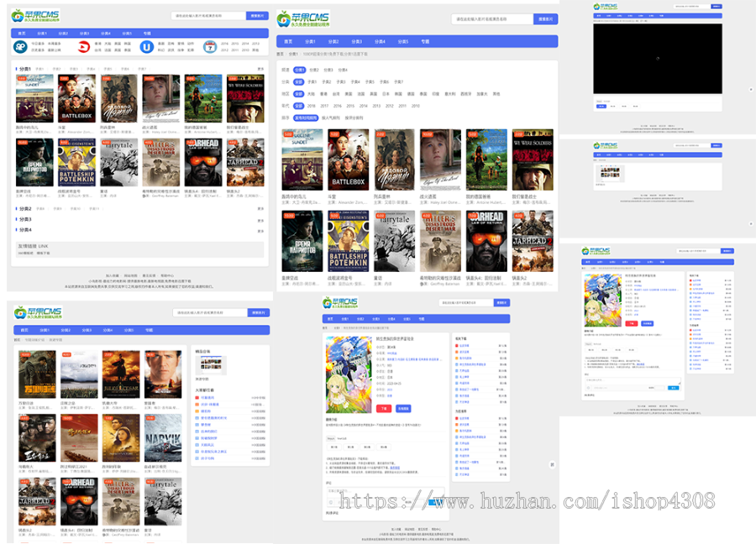Image resolution: width=756 pixels, height=544 pixels.
Task: Select the highlighted sort-by-time pill
Action: pyautogui.click(x=306, y=118)
